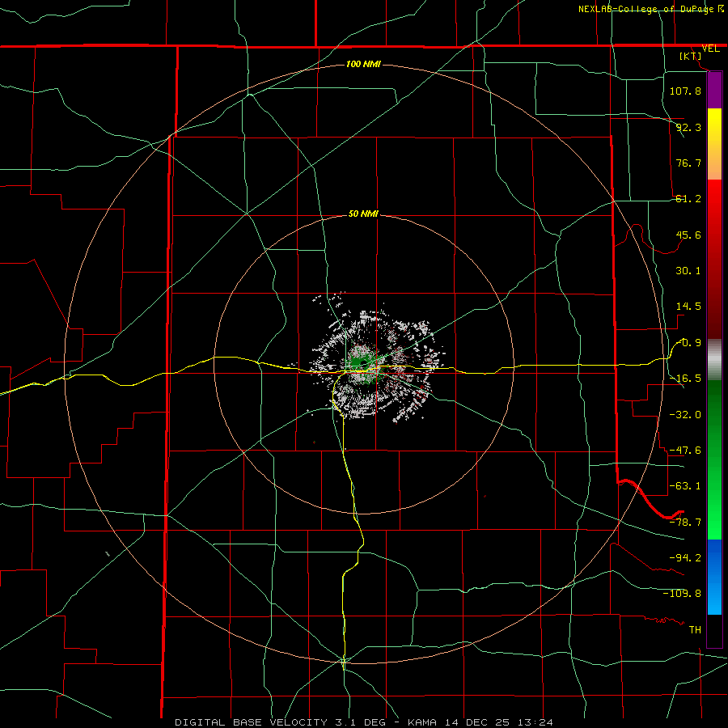Click the 50 NMI range ring label

[x=363, y=214]
